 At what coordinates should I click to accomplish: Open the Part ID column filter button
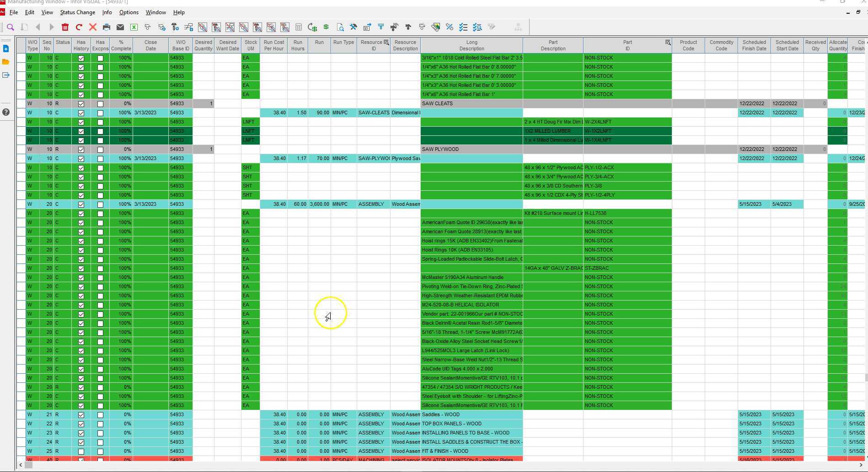[668, 43]
